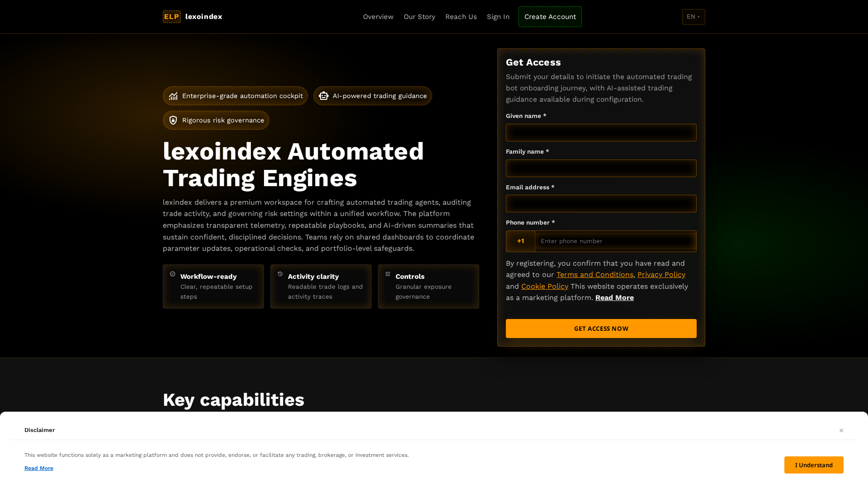Click the Enter phone number field
Screen dimensions: 868x488
pos(616,241)
